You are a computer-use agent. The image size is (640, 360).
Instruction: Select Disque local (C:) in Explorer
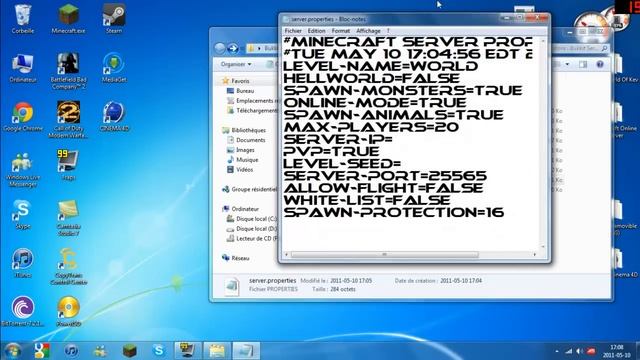(252, 219)
